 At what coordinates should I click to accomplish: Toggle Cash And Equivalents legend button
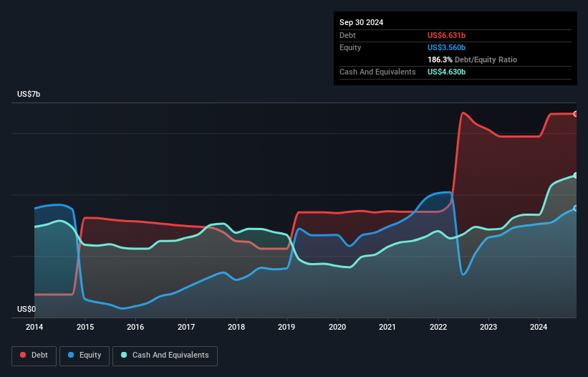tap(165, 355)
